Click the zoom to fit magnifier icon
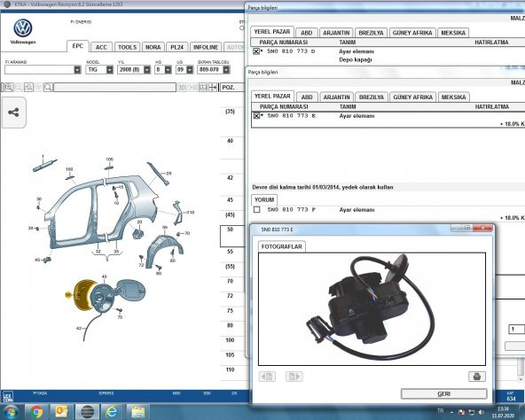Screen dimensions: 525x420 click(28, 88)
